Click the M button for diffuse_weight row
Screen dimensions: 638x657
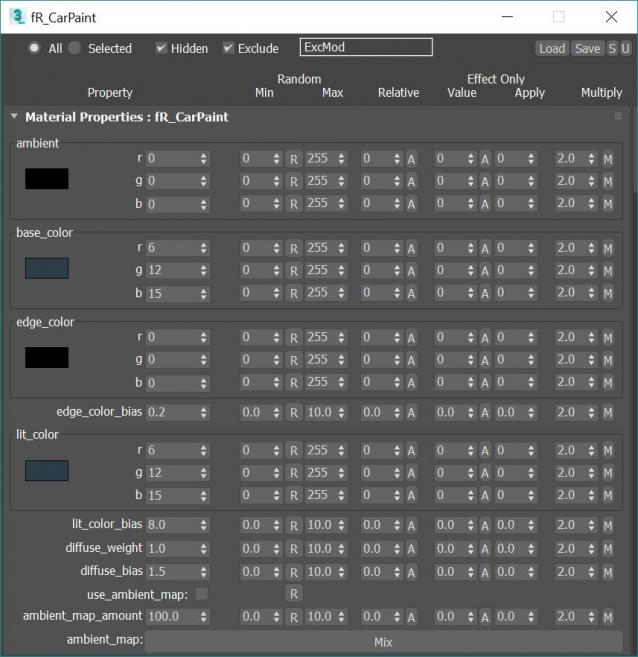(607, 549)
